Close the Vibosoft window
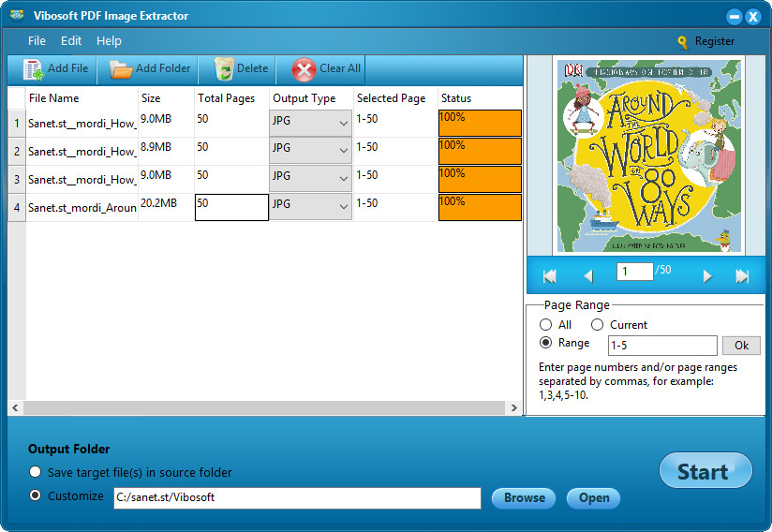Image resolution: width=772 pixels, height=532 pixels. [753, 17]
